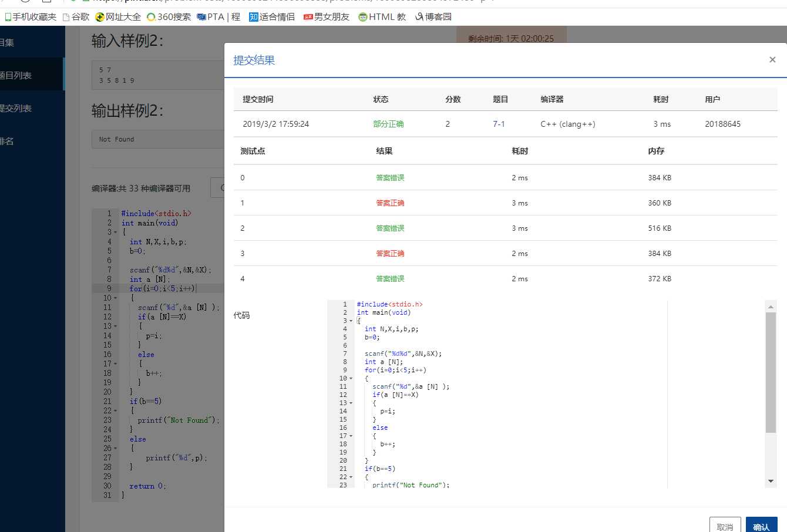Image resolution: width=787 pixels, height=532 pixels.
Task: Click the code viewer scrollbar thumb
Action: click(x=771, y=372)
